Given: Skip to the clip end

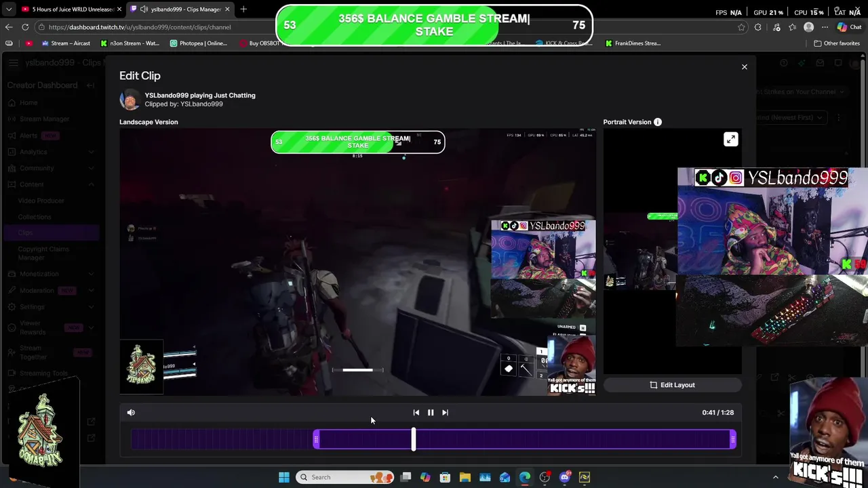Looking at the screenshot, I should pos(445,412).
